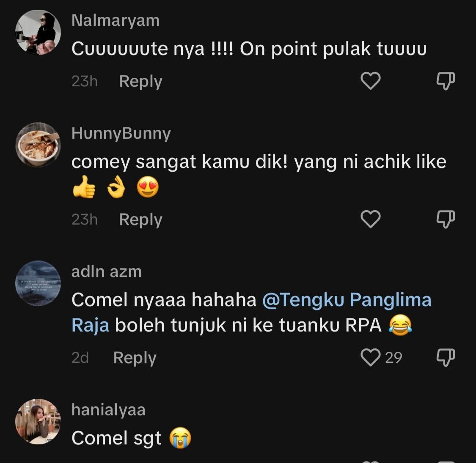The width and height of the screenshot is (476, 463).
Task: Open adln azm's profile picture
Action: point(38,283)
